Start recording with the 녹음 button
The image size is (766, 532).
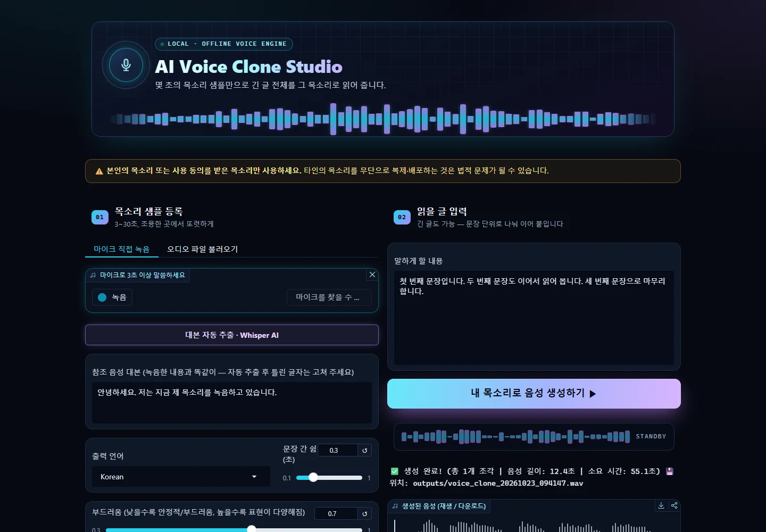point(112,297)
